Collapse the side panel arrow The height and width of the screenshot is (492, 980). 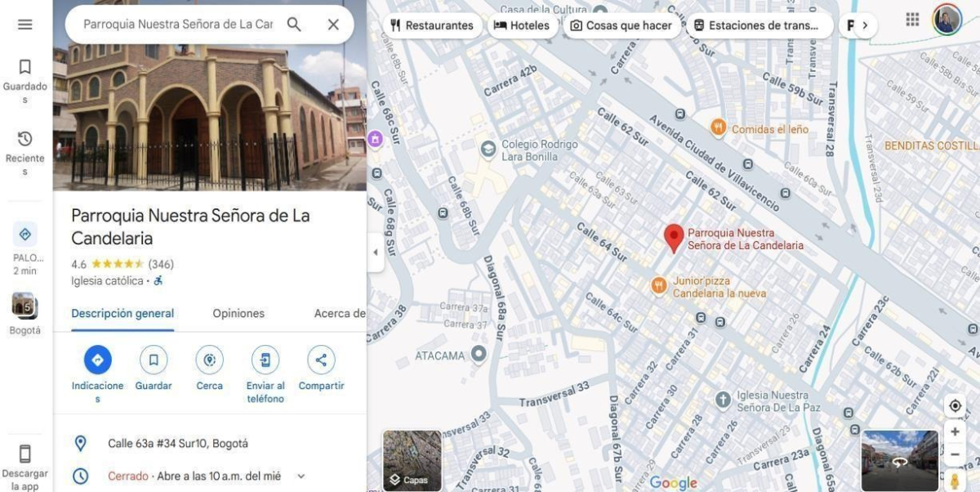pos(376,253)
